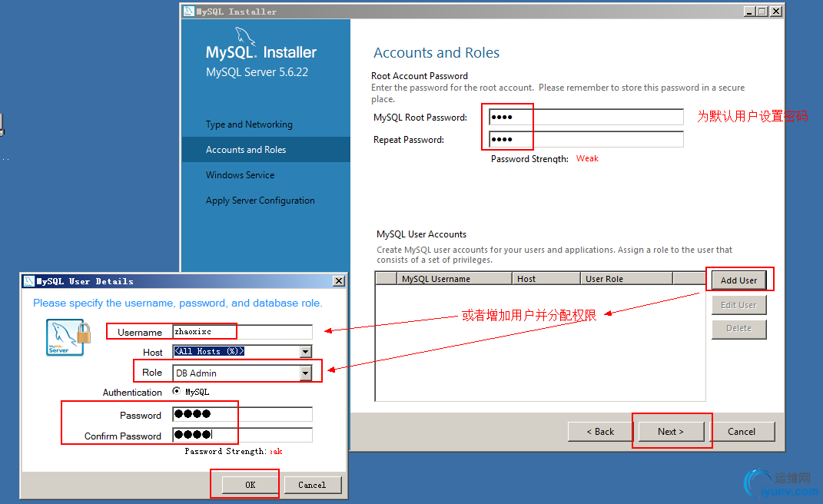
Task: Click the MySQL Username column header
Action: point(454,279)
